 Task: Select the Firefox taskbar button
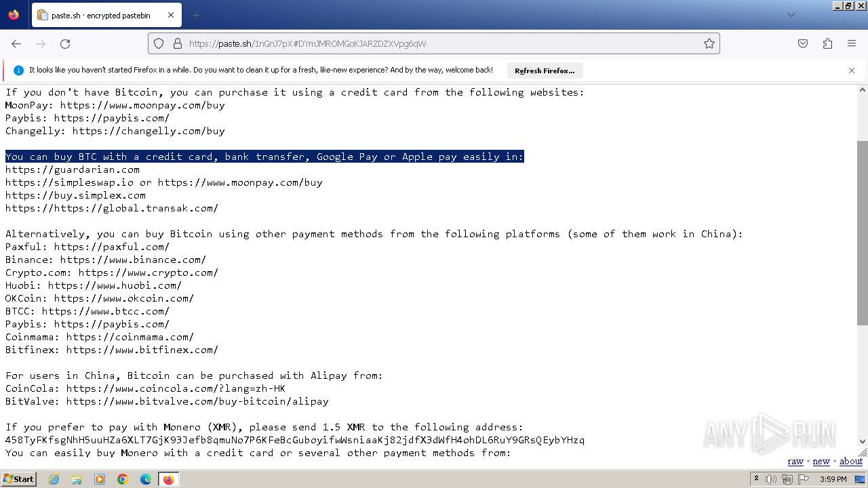168,479
